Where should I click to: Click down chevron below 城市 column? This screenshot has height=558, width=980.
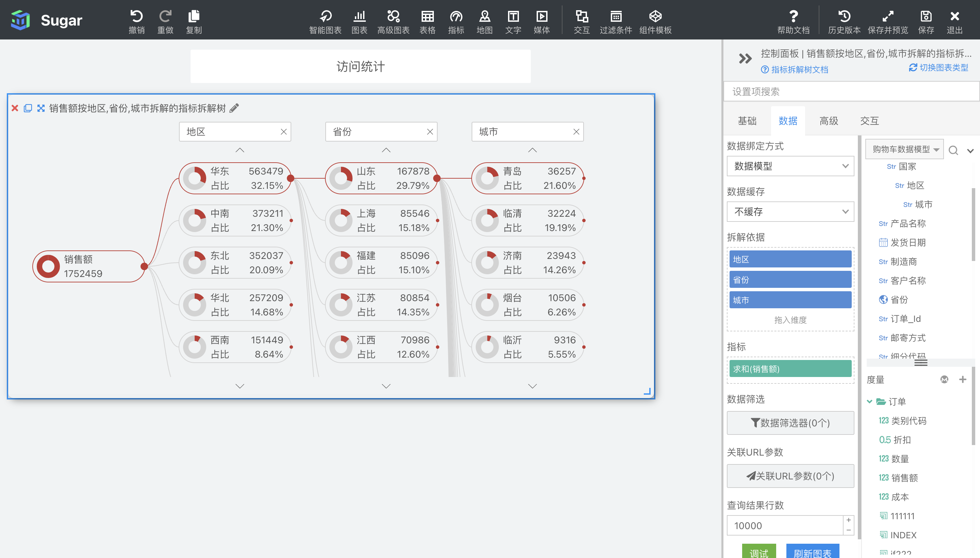[x=532, y=386]
